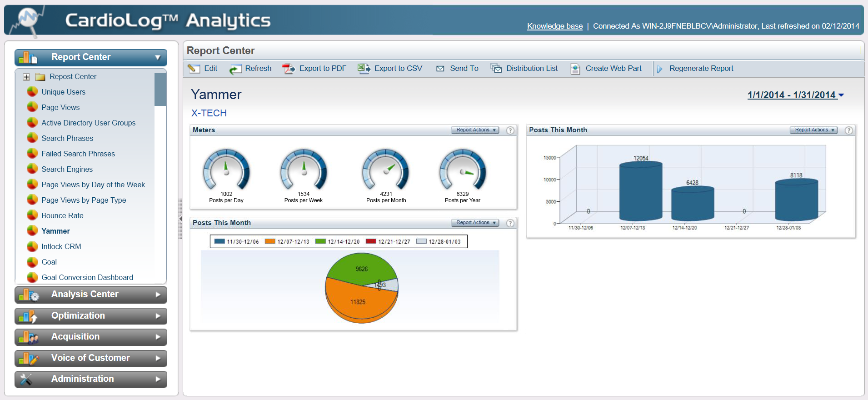Viewport: 868px width, 400px height.
Task: Click the Acquisition section icon
Action: 29,337
